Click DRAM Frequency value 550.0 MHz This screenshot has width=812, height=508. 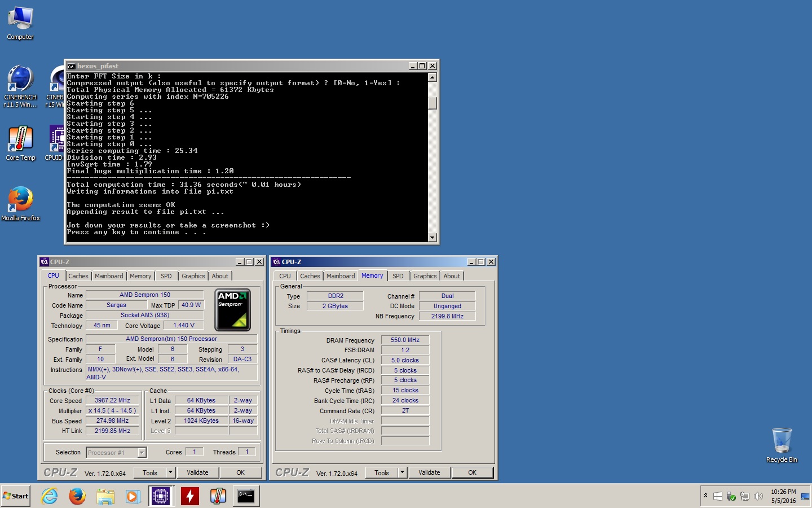tap(405, 340)
